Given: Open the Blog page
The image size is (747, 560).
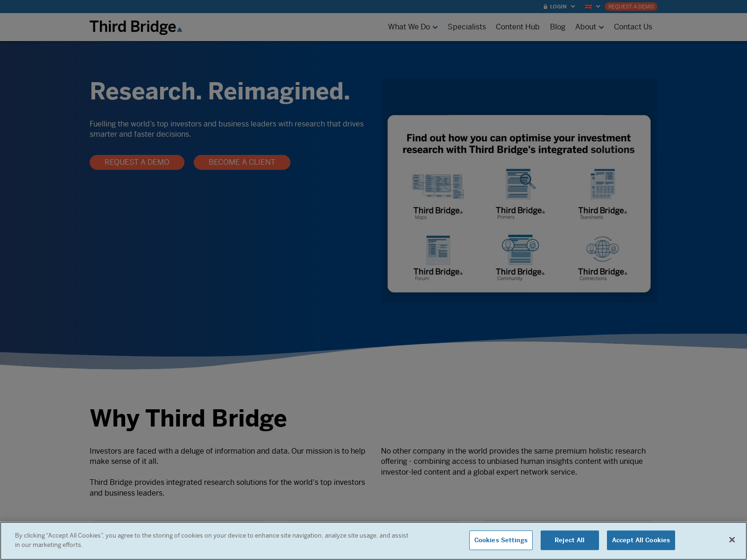Looking at the screenshot, I should pos(557,27).
